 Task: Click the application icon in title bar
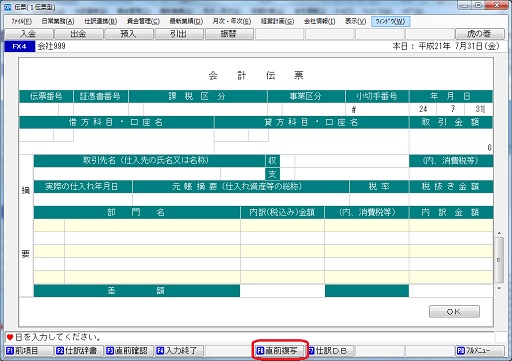point(8,7)
